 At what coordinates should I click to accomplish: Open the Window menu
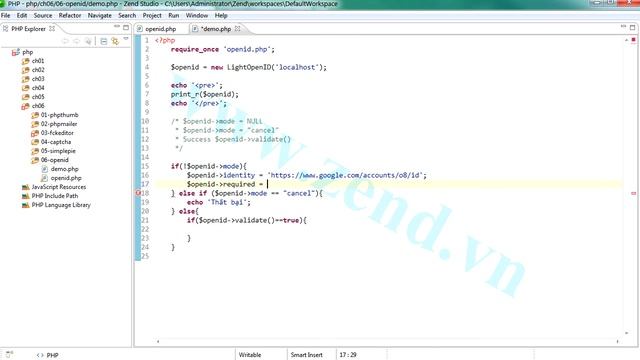click(x=197, y=16)
